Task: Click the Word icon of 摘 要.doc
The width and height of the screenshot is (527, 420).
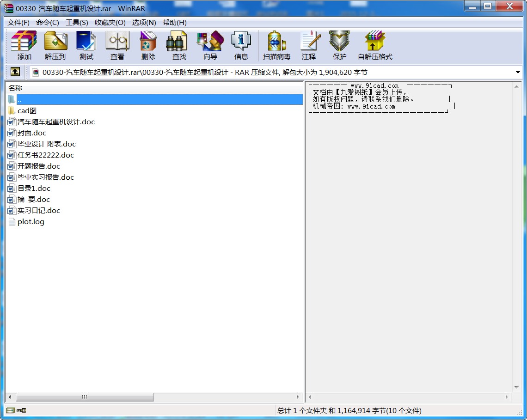Action: (12, 199)
